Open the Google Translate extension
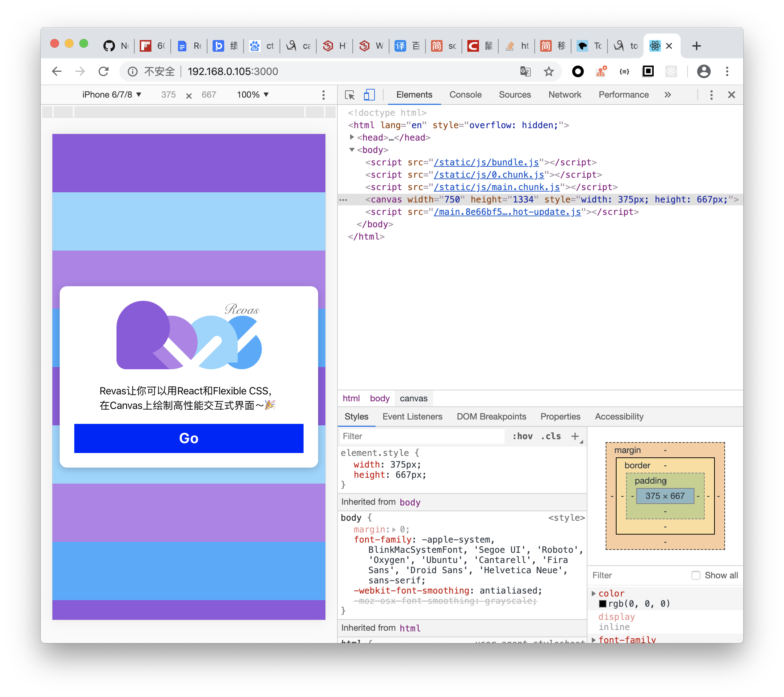The width and height of the screenshot is (784, 697). click(x=525, y=71)
